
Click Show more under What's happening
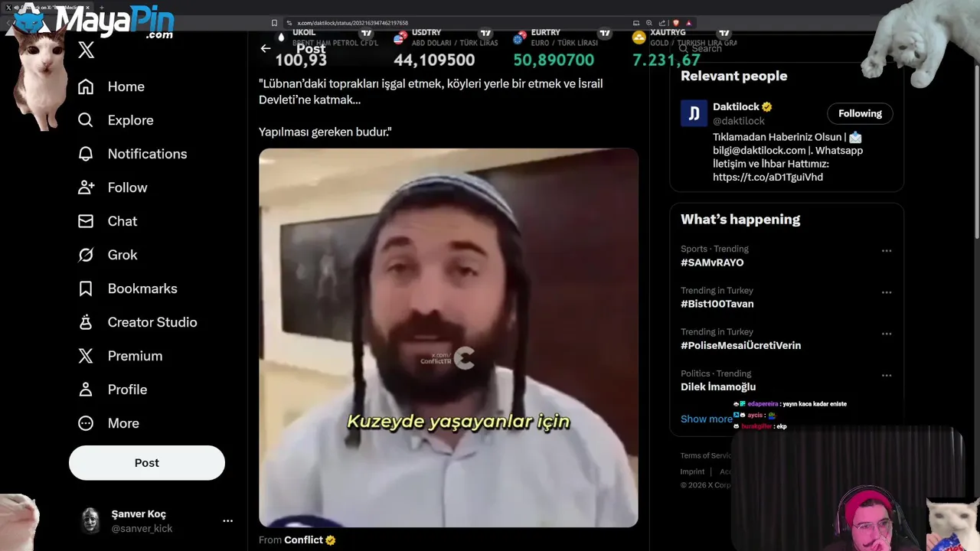pos(706,419)
